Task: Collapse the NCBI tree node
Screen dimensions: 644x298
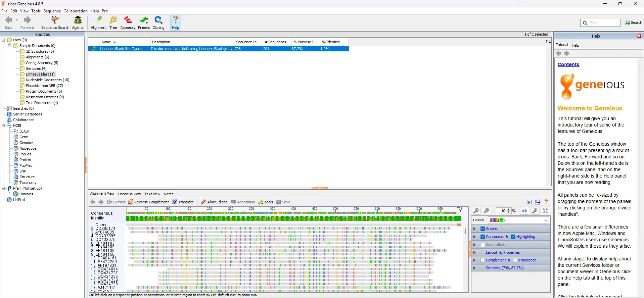Action: [x=3, y=126]
